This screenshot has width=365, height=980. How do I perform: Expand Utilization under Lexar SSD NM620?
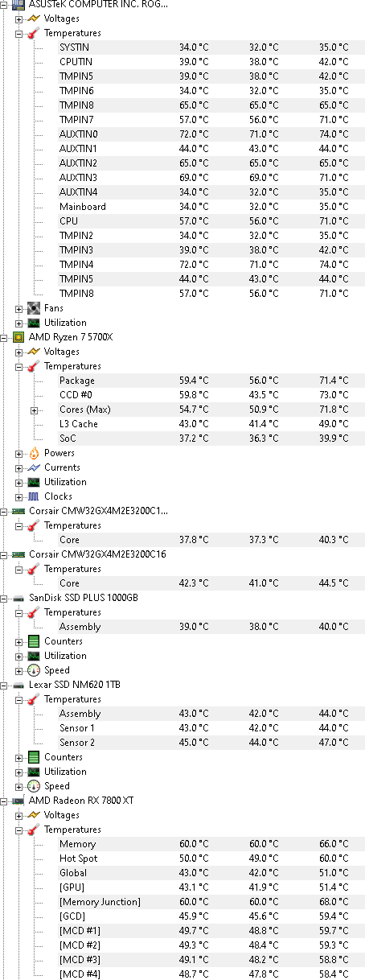point(19,772)
